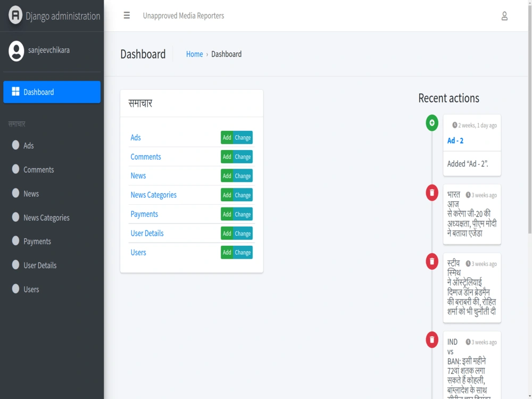Click Change button for Ads
Viewport: 532px width, 399px height.
(x=243, y=137)
